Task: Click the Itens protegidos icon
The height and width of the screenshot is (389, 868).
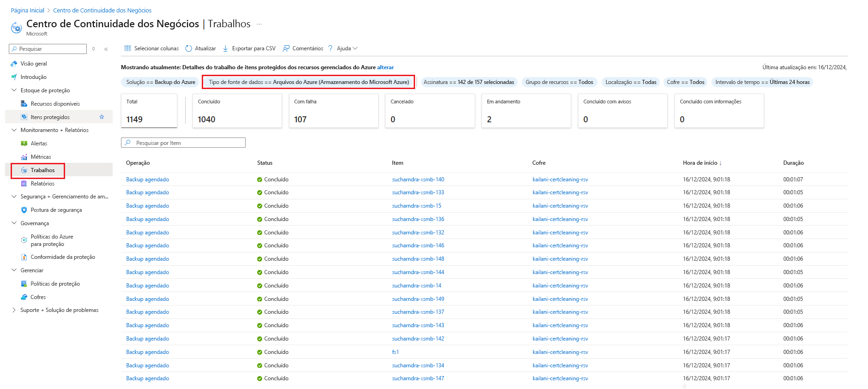Action: pyautogui.click(x=24, y=117)
